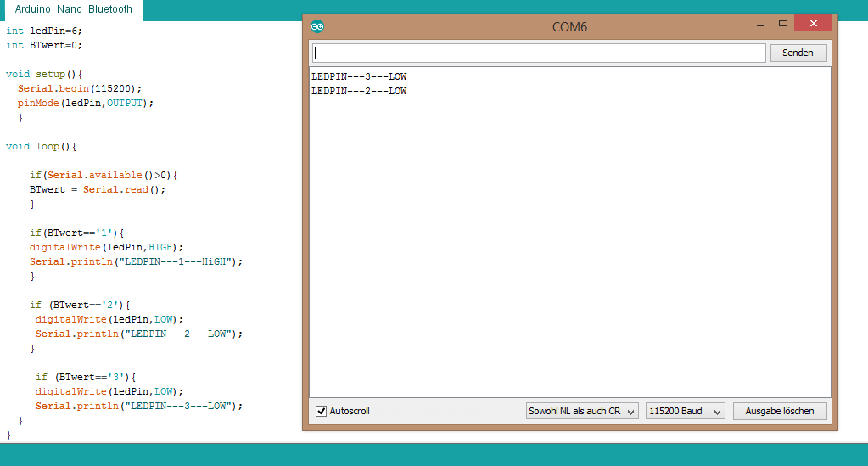Viewport: 868px width, 466px height.
Task: Click the 'int ledPin=6;' code line
Action: (44, 31)
